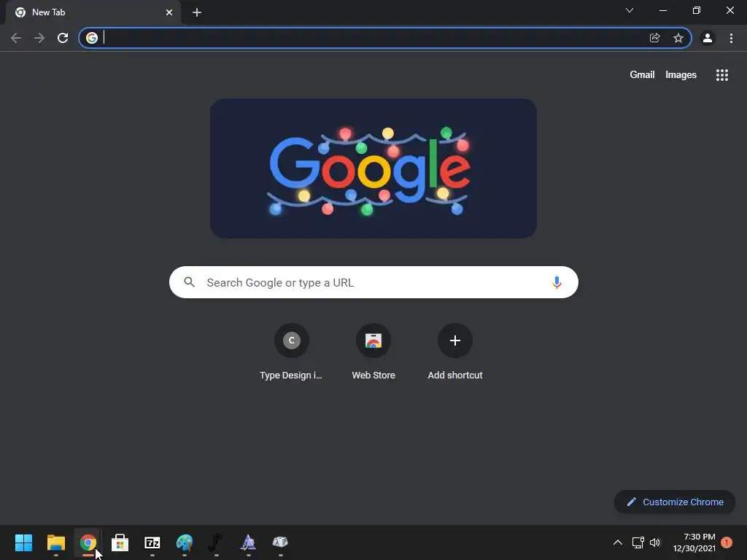Share this page using the share icon
This screenshot has width=747, height=560.
[655, 38]
